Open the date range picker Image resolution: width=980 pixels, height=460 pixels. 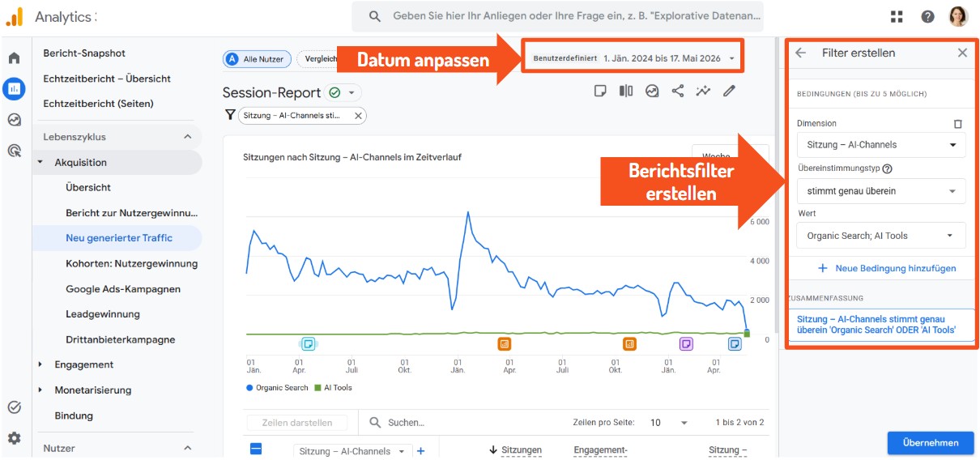tap(633, 58)
